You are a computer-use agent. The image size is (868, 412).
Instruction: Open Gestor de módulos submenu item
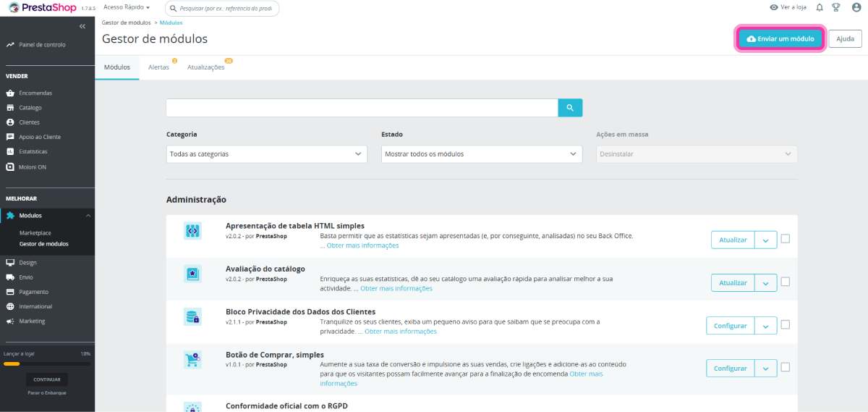pyautogui.click(x=44, y=244)
